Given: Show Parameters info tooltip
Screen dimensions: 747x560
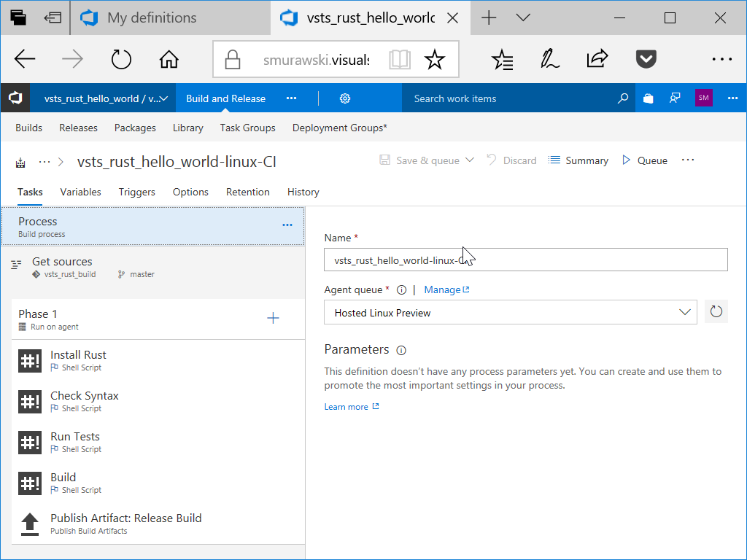Looking at the screenshot, I should [402, 351].
